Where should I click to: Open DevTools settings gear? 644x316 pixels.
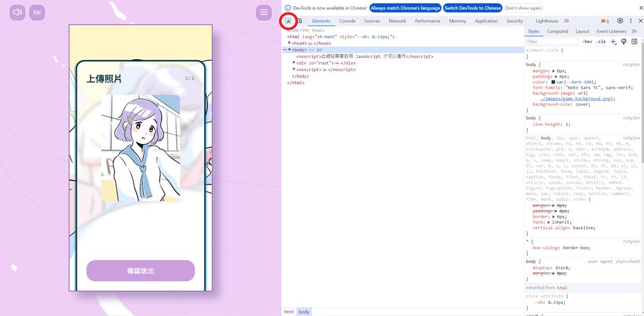click(x=620, y=21)
